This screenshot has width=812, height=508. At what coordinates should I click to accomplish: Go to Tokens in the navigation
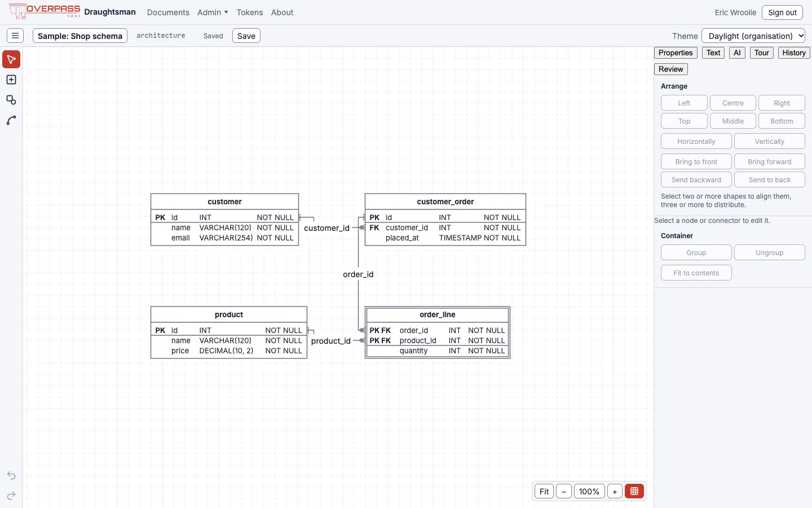pyautogui.click(x=250, y=12)
